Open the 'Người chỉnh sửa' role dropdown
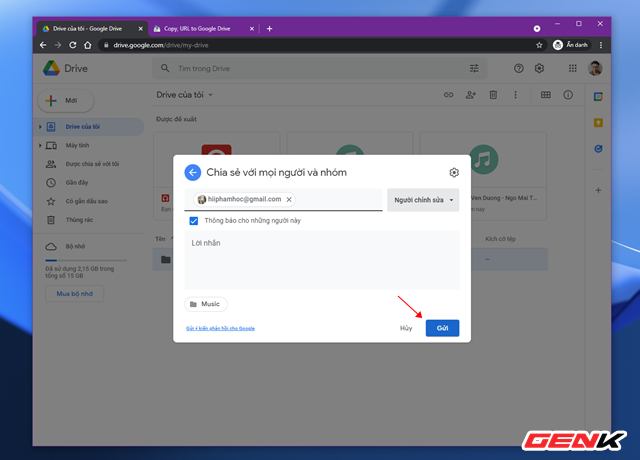 click(x=423, y=200)
